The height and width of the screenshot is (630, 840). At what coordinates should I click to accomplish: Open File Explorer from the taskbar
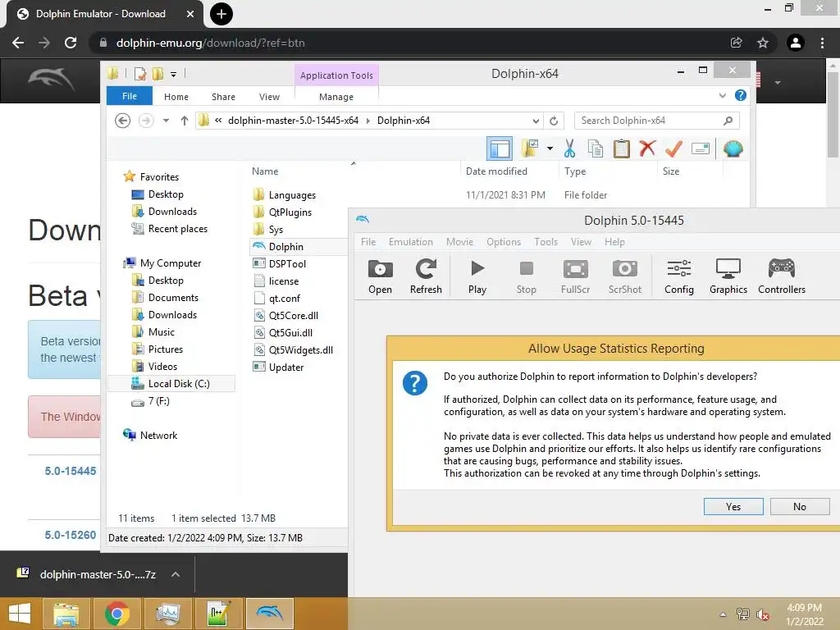[66, 614]
